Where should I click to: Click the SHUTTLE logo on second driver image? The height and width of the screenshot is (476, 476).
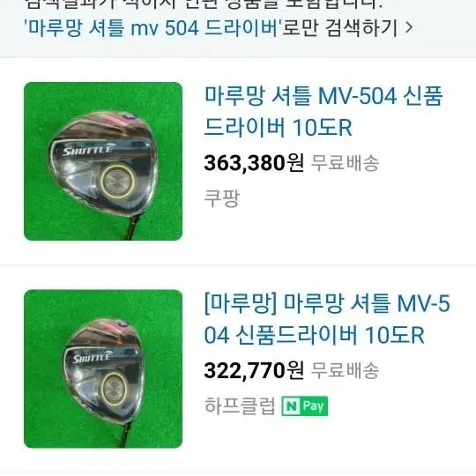coord(92,359)
